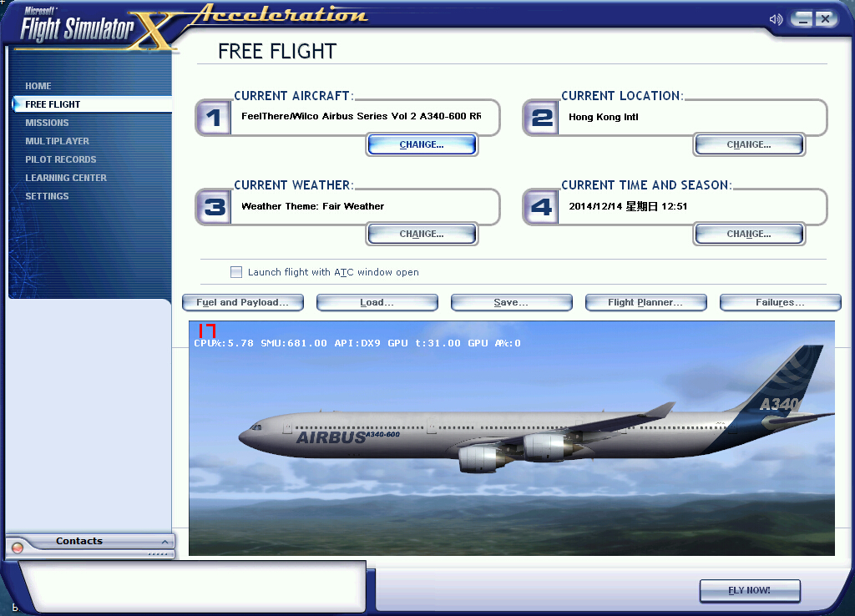Click the red status icon beside Contacts
Viewport: 855px width, 616px height.
point(18,548)
